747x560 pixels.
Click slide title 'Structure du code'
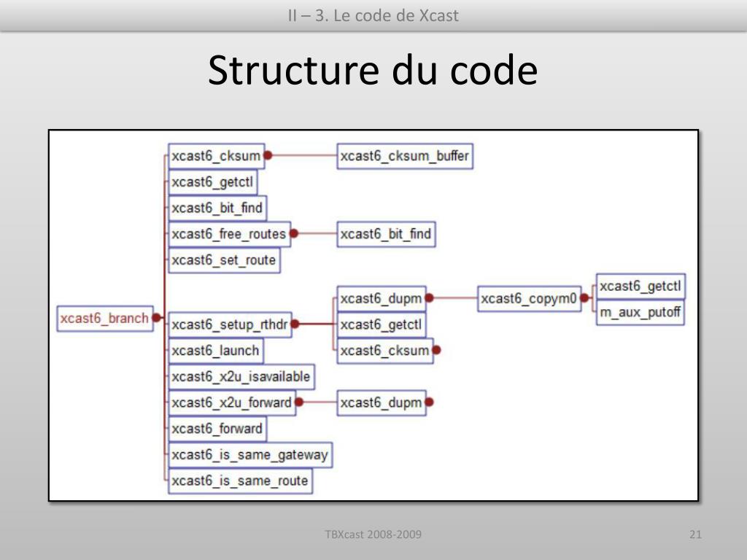373,71
